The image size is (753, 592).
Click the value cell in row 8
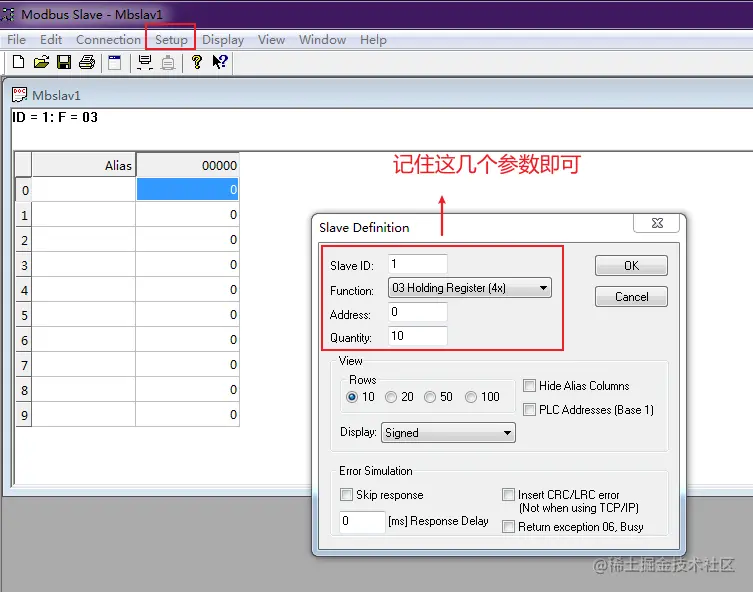[187, 389]
